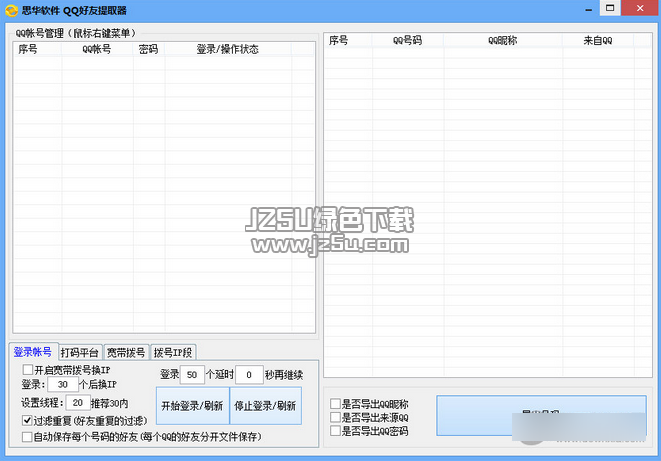Switch to the 登录帐号 tab
The image size is (661, 461).
[33, 352]
